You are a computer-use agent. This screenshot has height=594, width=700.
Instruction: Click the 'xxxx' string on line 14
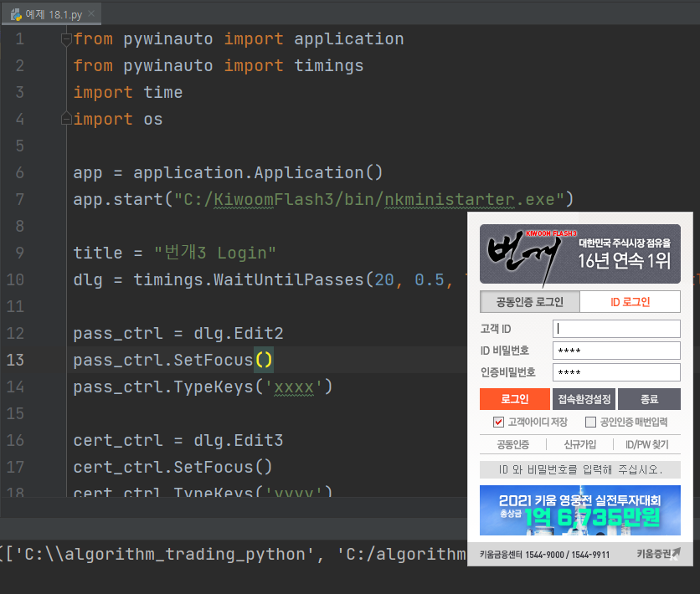point(294,387)
